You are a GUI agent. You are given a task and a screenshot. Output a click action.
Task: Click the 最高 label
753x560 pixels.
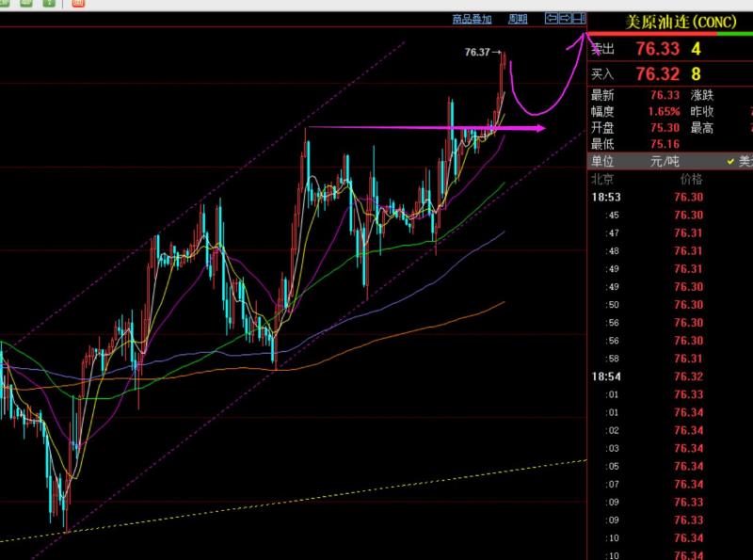(702, 128)
